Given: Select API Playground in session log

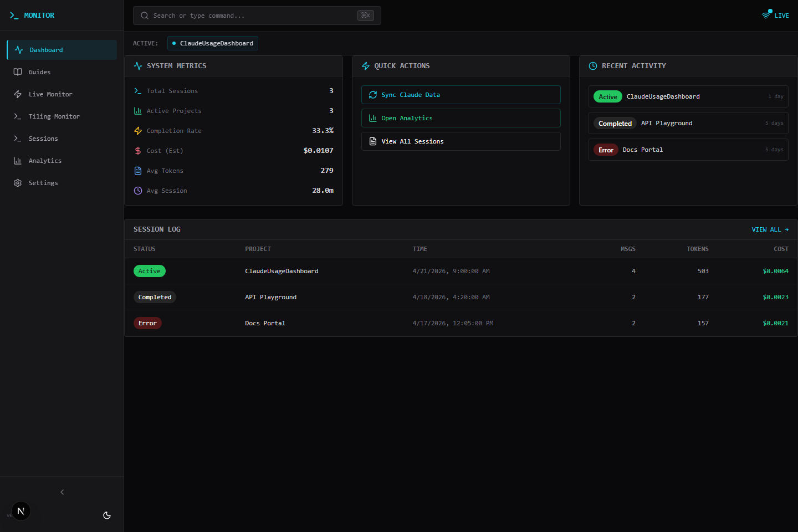Looking at the screenshot, I should click(270, 297).
